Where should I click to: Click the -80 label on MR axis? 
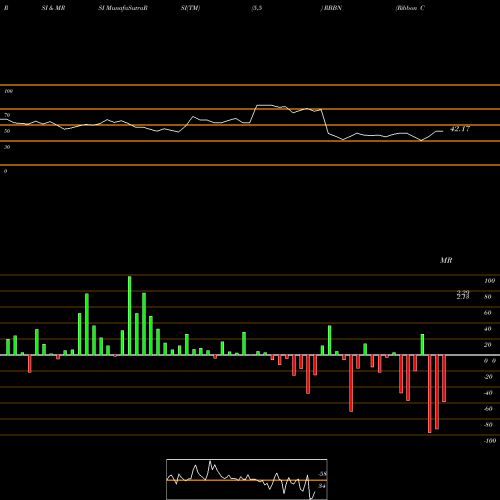(488, 425)
